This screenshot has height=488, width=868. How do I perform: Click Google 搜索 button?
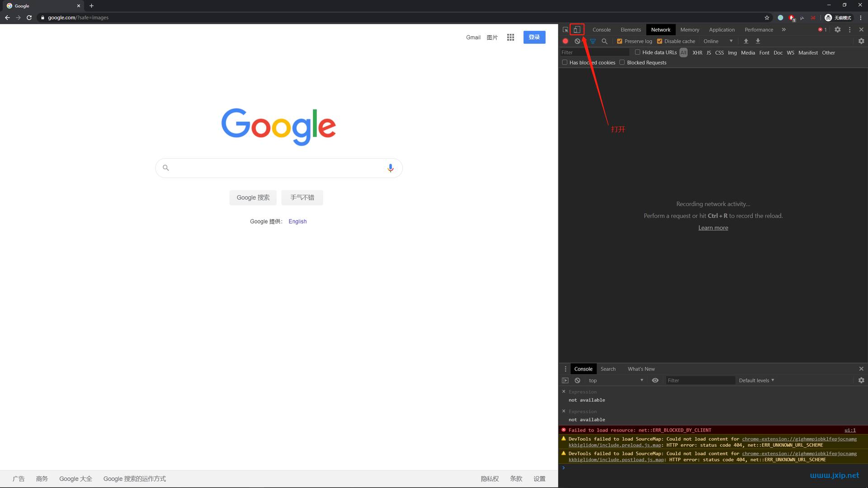[x=253, y=197]
